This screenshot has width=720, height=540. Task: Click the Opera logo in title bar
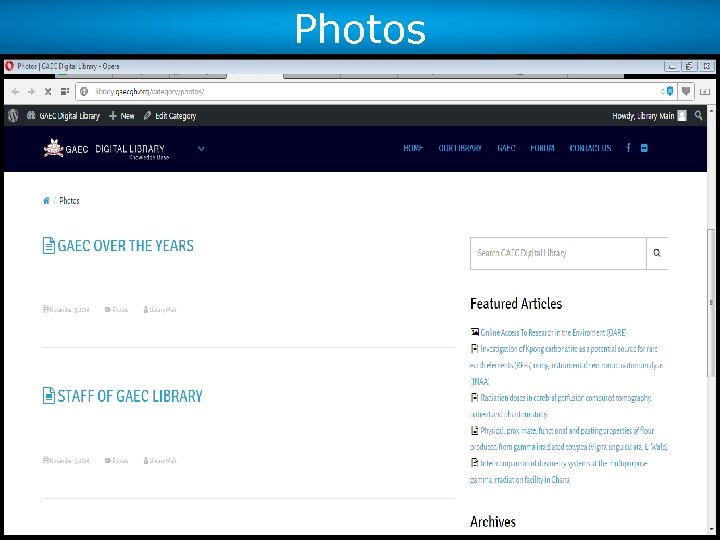point(9,66)
